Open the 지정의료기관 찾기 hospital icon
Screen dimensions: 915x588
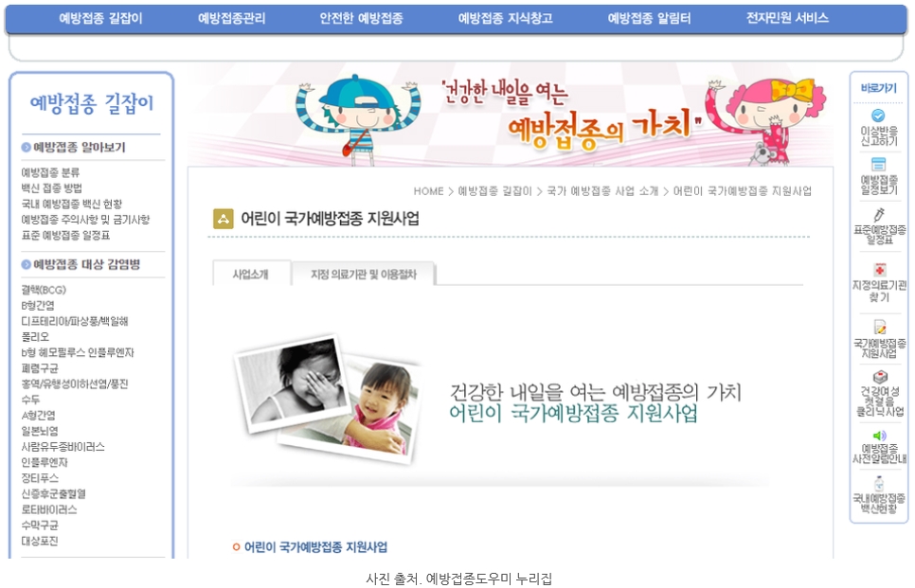point(879,270)
